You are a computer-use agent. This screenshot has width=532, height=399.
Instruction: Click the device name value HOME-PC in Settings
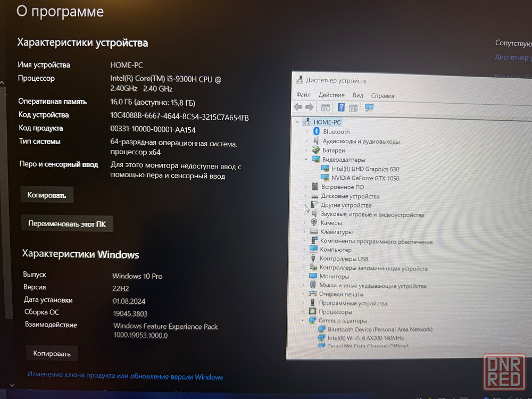click(x=127, y=65)
